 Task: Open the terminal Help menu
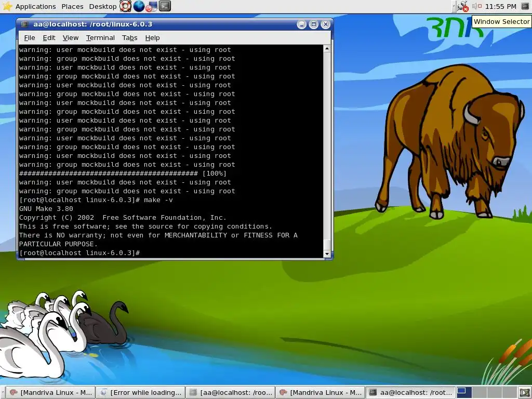152,37
